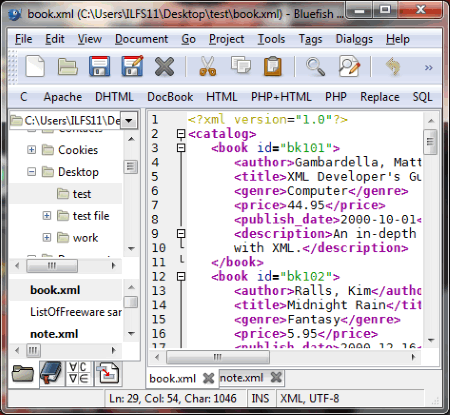Save the current file with the floppy icon
The image size is (450, 415).
tap(100, 66)
